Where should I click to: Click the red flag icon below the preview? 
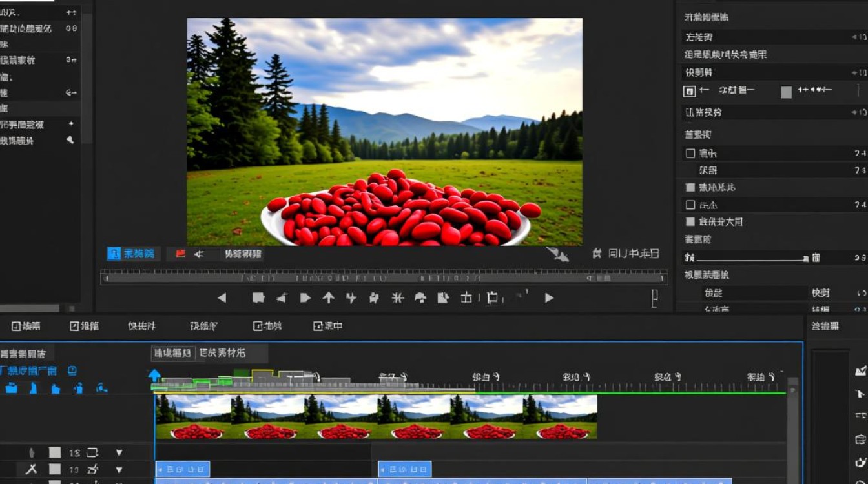pos(181,254)
